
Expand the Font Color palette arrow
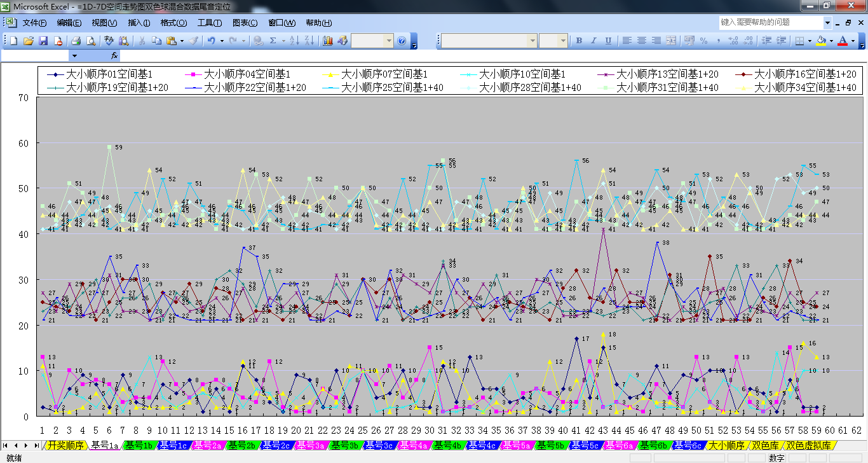pyautogui.click(x=853, y=41)
